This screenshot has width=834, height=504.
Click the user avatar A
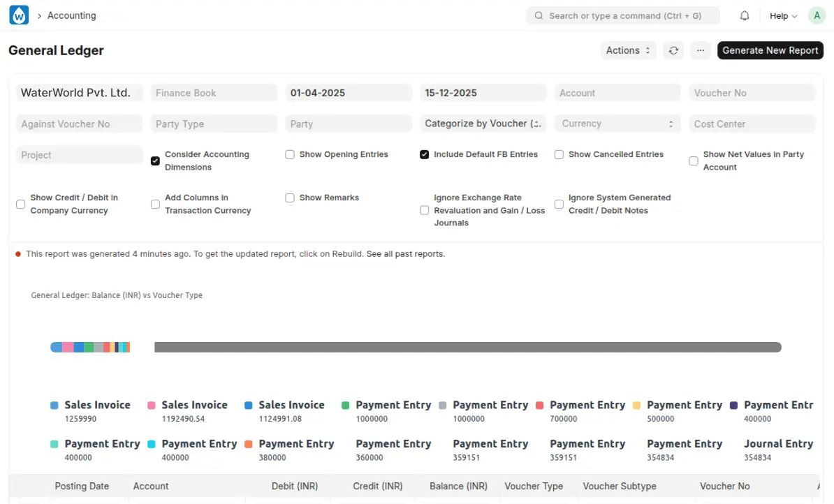(x=817, y=15)
